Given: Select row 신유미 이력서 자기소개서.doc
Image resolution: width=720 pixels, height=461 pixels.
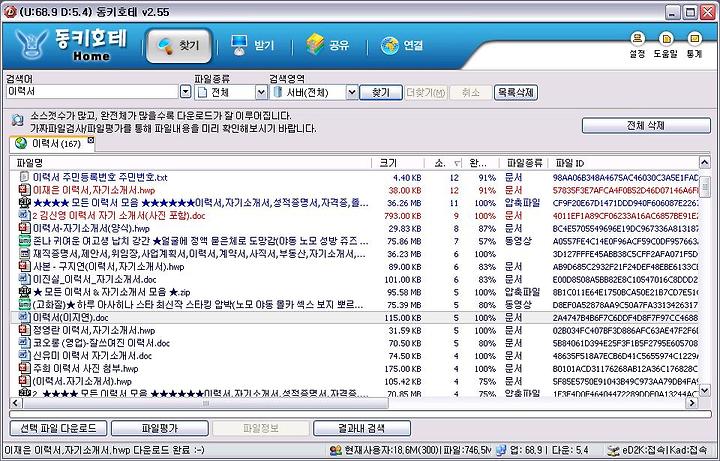Looking at the screenshot, I should pos(354,356).
